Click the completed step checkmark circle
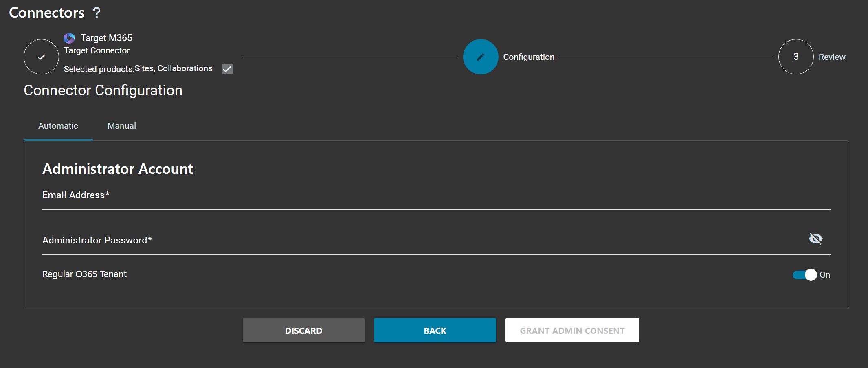The width and height of the screenshot is (868, 368). [x=41, y=57]
